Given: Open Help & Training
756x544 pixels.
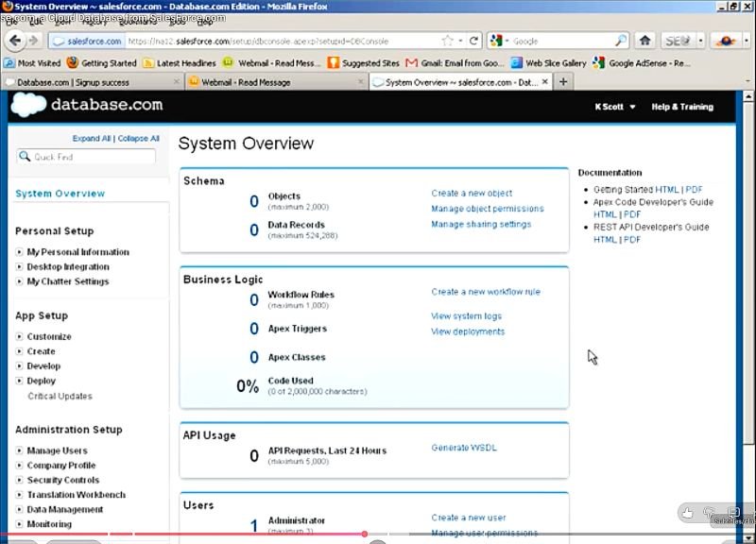Looking at the screenshot, I should click(682, 107).
